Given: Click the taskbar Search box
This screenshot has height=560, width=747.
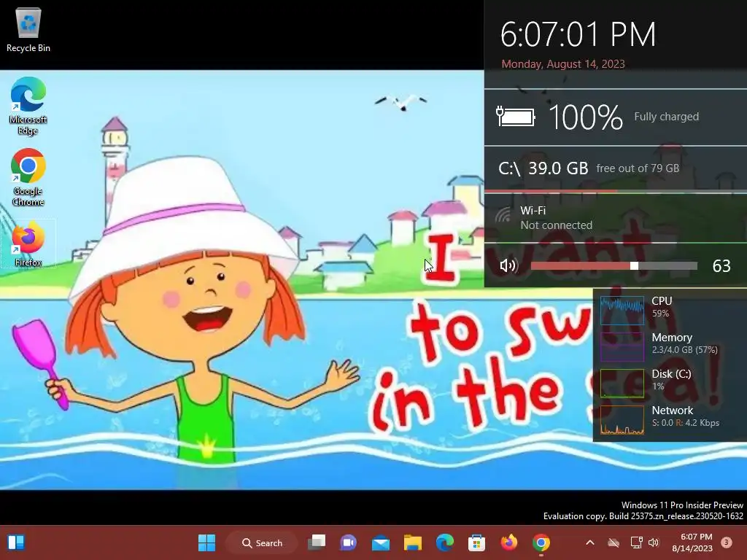Looking at the screenshot, I should coord(262,542).
